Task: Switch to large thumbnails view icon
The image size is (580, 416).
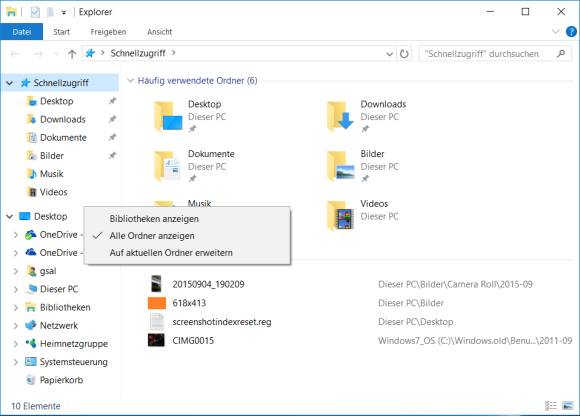Action: point(568,406)
